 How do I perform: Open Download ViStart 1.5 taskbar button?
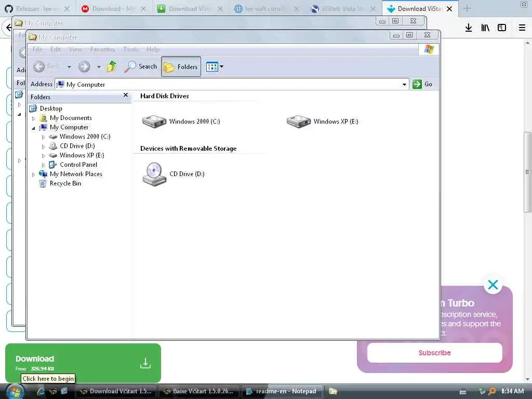coord(116,391)
